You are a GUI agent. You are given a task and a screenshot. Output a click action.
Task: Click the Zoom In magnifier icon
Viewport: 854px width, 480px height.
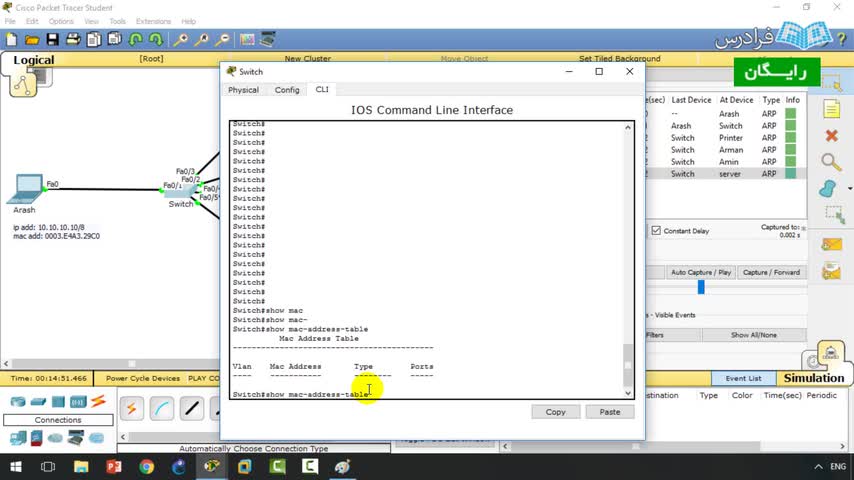point(181,40)
